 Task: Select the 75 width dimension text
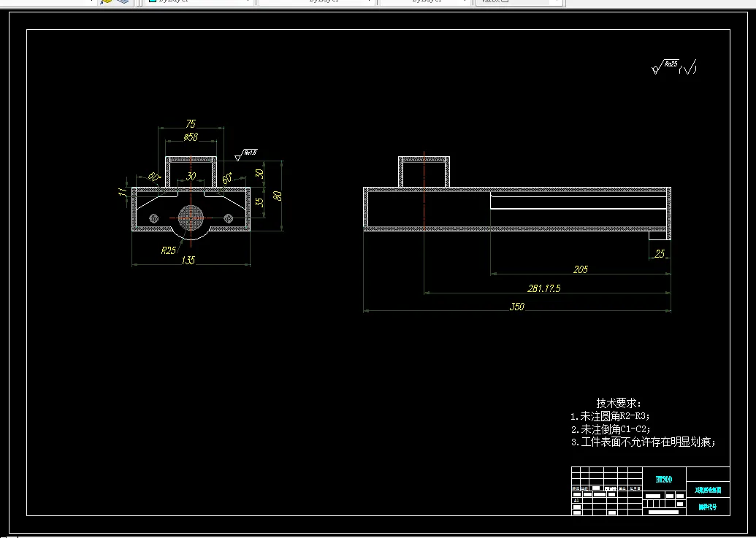coord(191,124)
